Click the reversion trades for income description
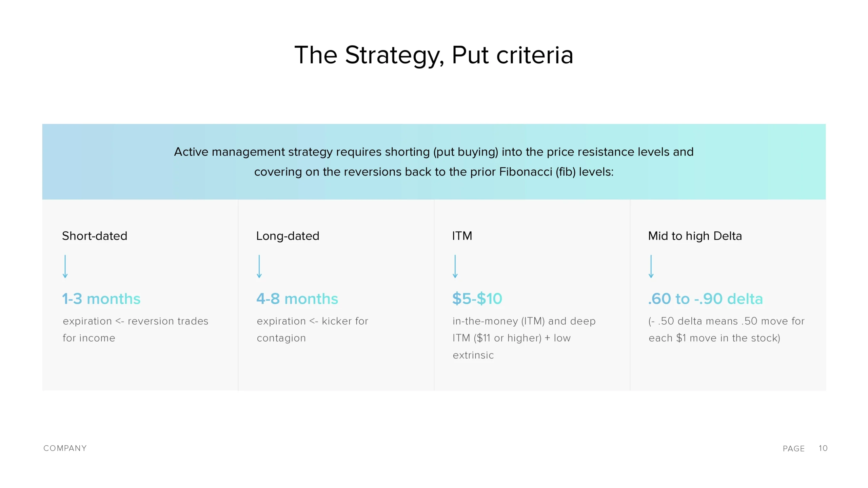The height and width of the screenshot is (488, 868). pos(135,329)
